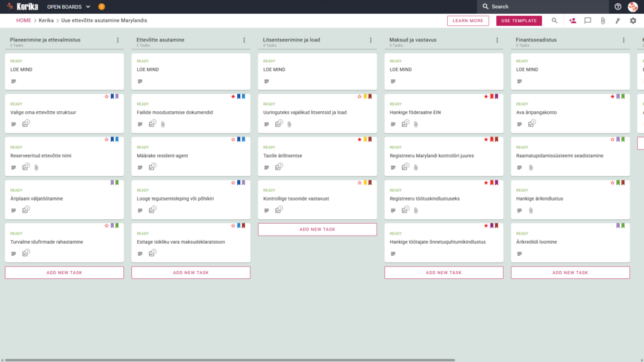Open checklist icon on Määrake resident-agent card
This screenshot has width=644, height=362.
coord(152,167)
